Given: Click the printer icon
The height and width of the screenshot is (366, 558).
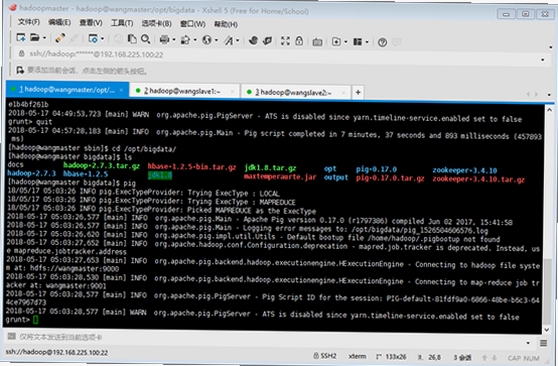Looking at the screenshot, I should click(164, 40).
